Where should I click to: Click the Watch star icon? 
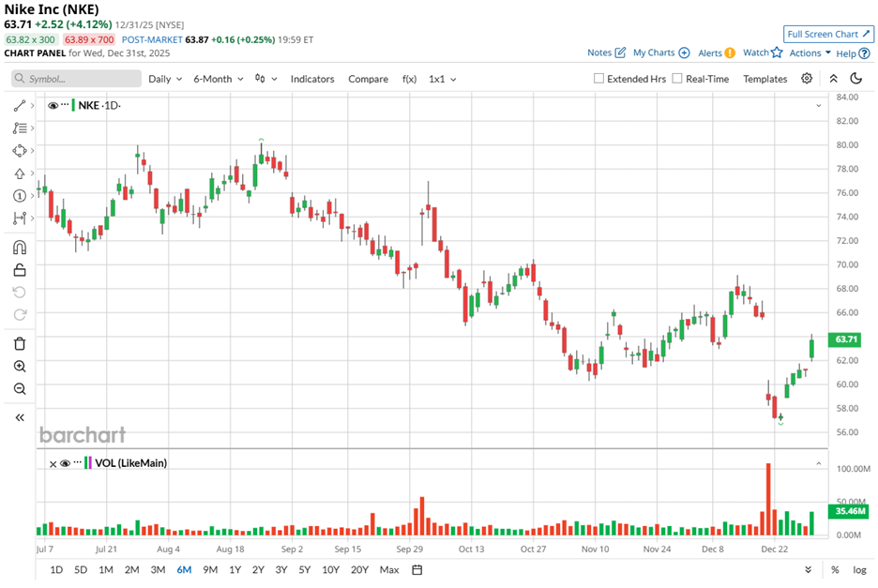(777, 53)
